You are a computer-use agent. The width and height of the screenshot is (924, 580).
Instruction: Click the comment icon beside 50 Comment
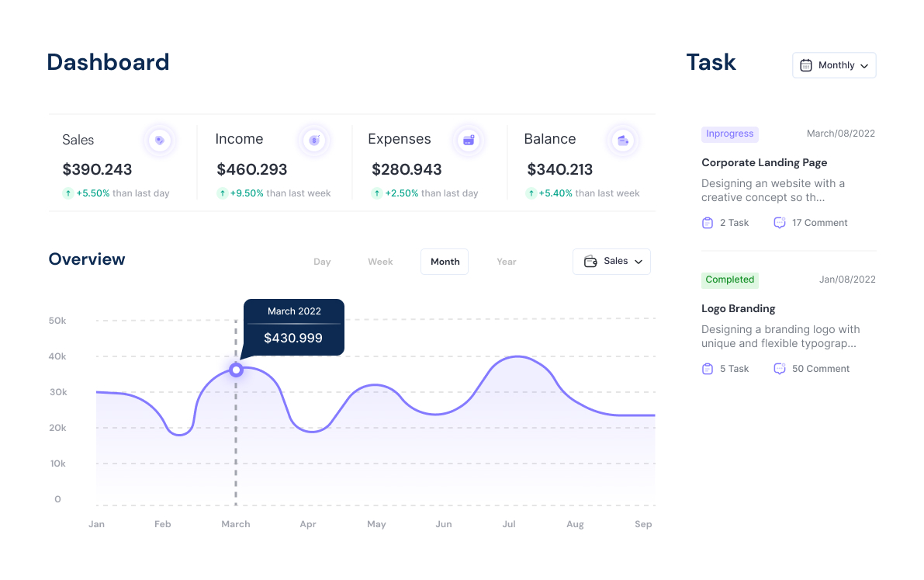point(779,368)
